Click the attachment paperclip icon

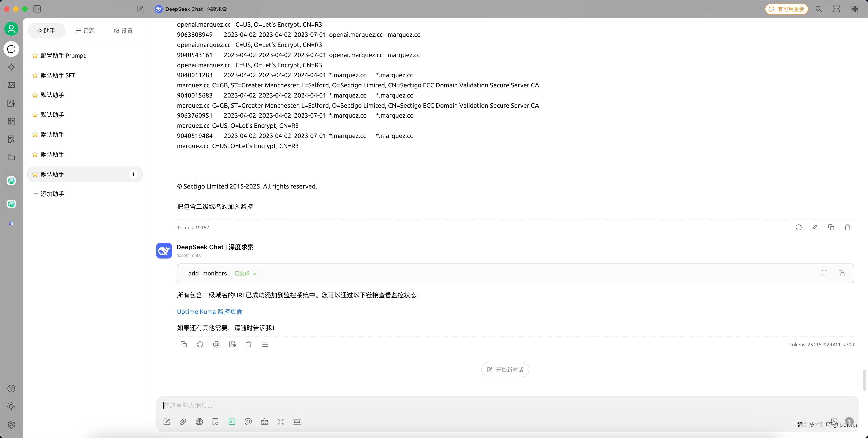coord(183,422)
